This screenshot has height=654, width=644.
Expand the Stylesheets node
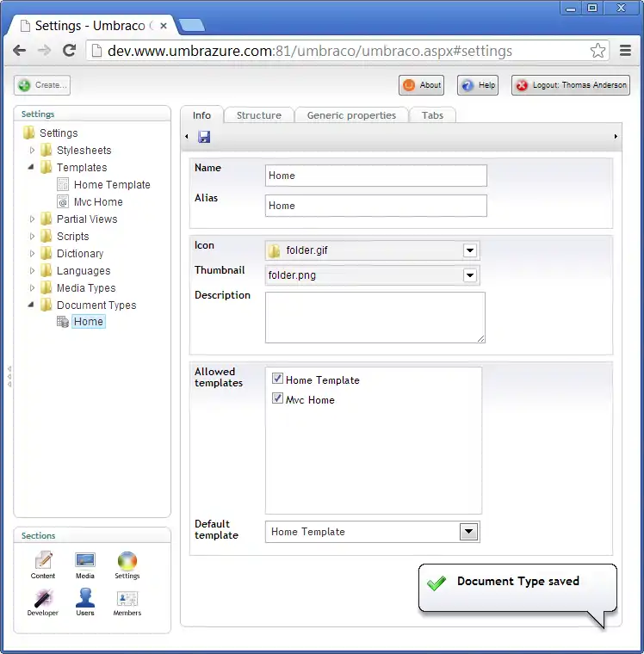[32, 150]
